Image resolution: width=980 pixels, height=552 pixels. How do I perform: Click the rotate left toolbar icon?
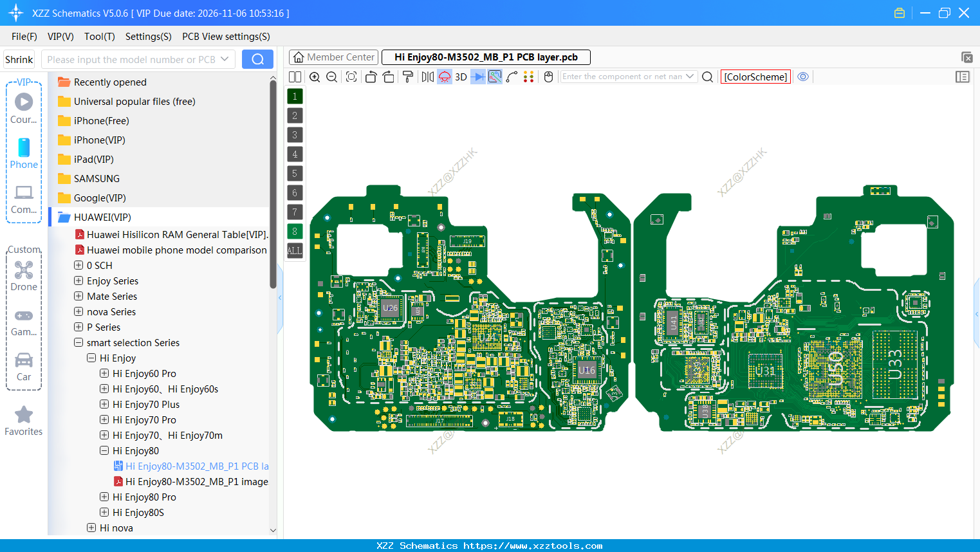tap(370, 77)
